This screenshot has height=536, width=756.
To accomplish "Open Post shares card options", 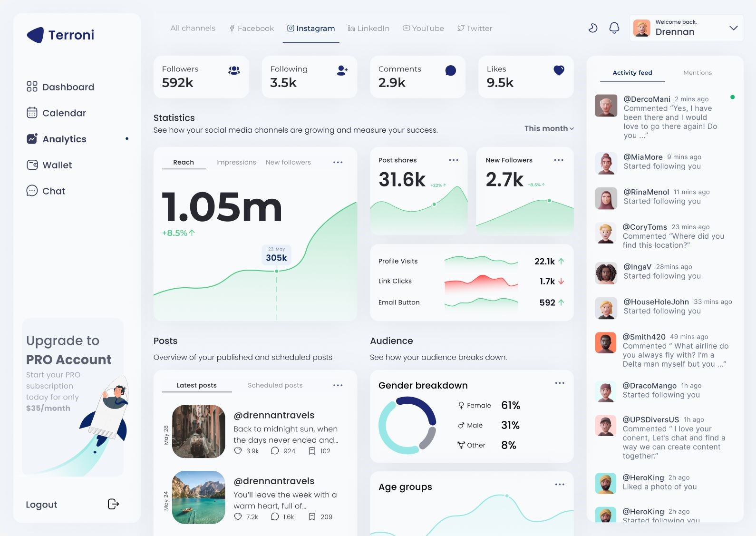I will click(454, 160).
